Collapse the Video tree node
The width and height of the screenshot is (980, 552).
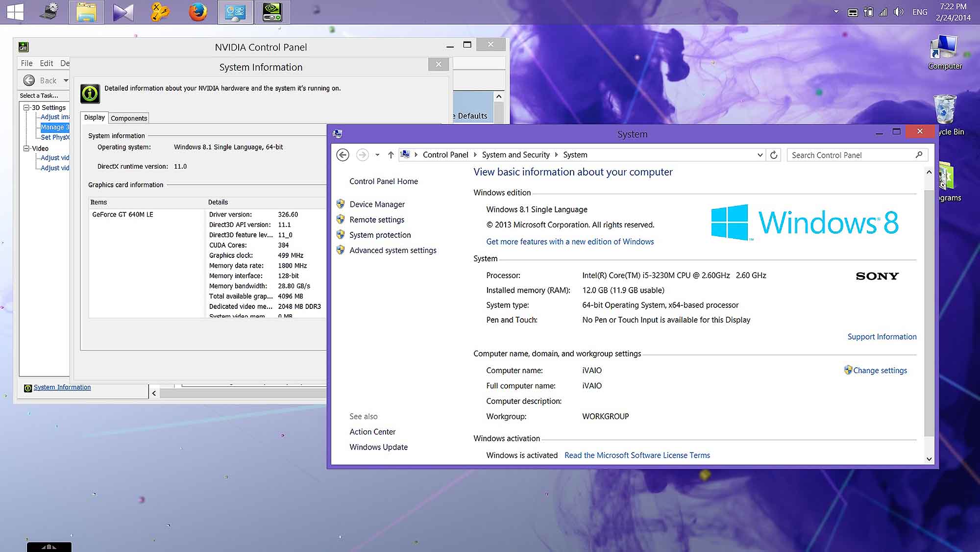coord(26,148)
